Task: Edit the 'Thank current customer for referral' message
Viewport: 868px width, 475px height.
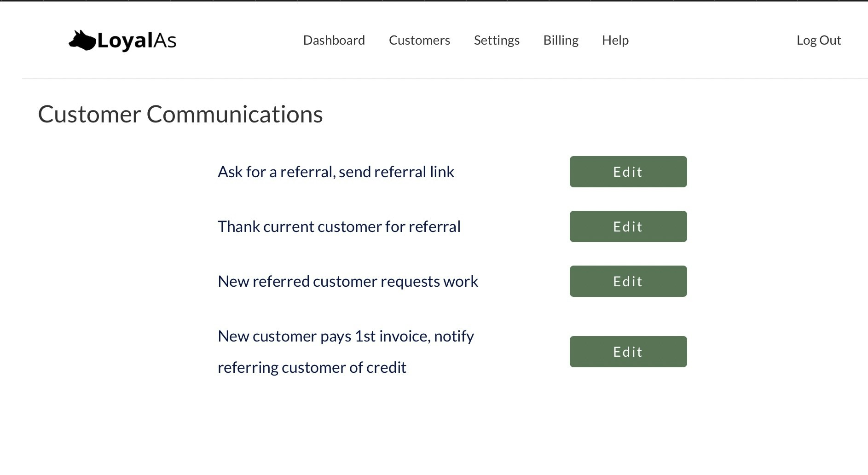Action: click(628, 226)
